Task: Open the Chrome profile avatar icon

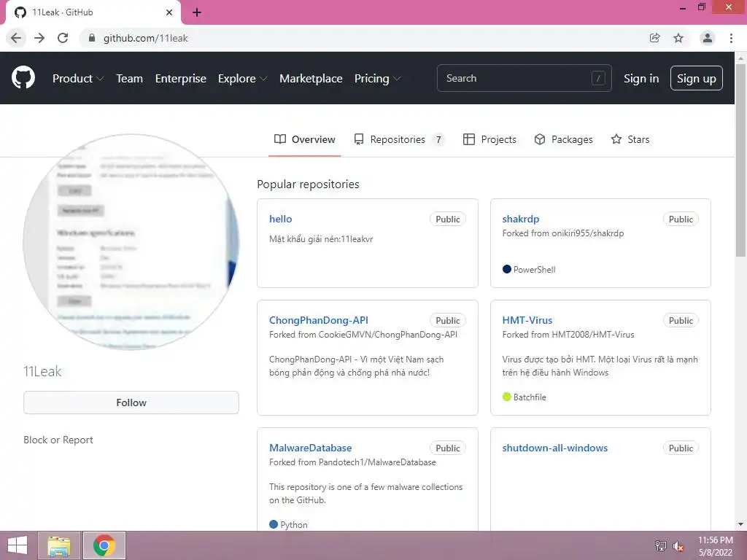Action: point(708,38)
